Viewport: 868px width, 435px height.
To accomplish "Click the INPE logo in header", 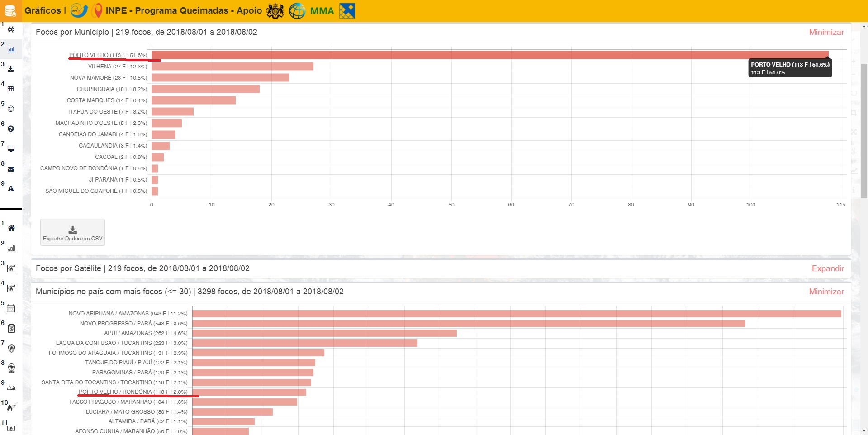I will pyautogui.click(x=79, y=10).
